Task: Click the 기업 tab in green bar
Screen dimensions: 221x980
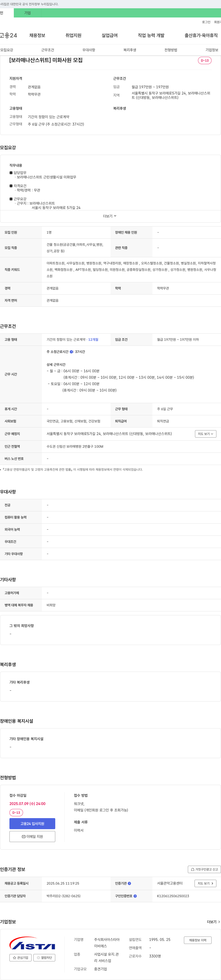Action: [27, 13]
